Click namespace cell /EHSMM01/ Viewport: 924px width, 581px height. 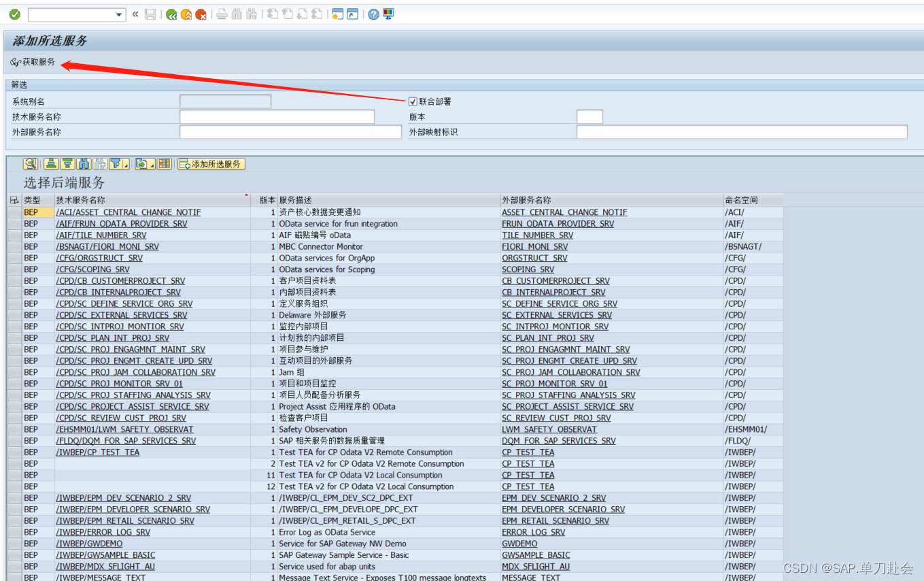pyautogui.click(x=746, y=429)
